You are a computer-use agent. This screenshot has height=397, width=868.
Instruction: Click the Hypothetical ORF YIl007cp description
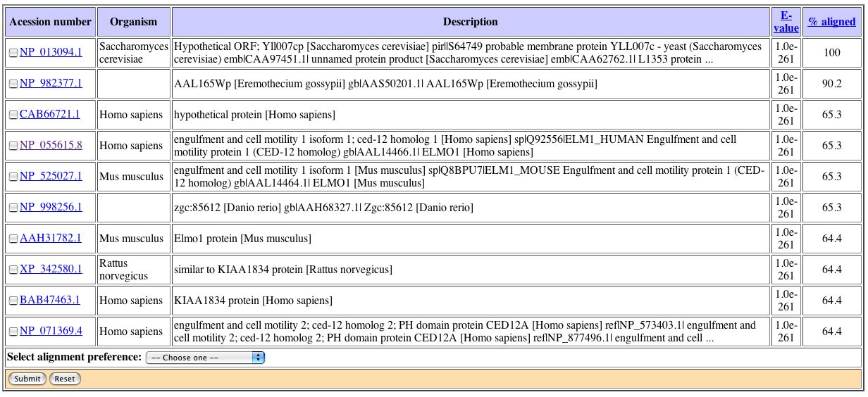pyautogui.click(x=471, y=53)
